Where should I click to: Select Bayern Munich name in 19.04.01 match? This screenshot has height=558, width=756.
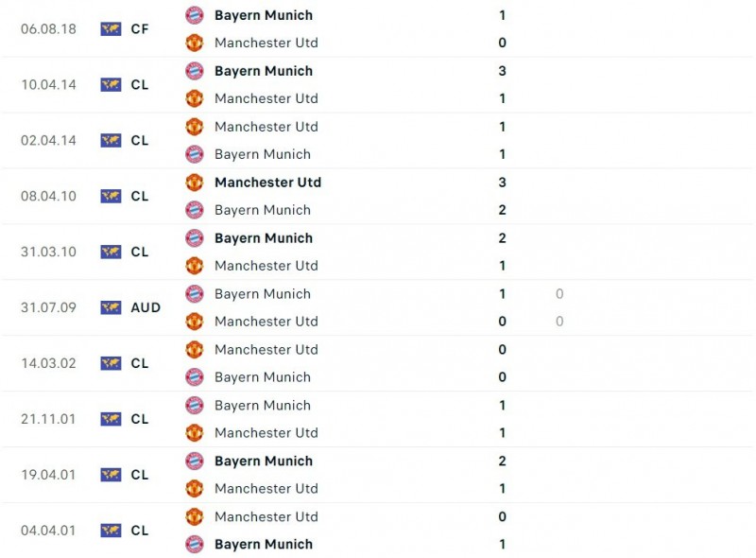pos(263,461)
